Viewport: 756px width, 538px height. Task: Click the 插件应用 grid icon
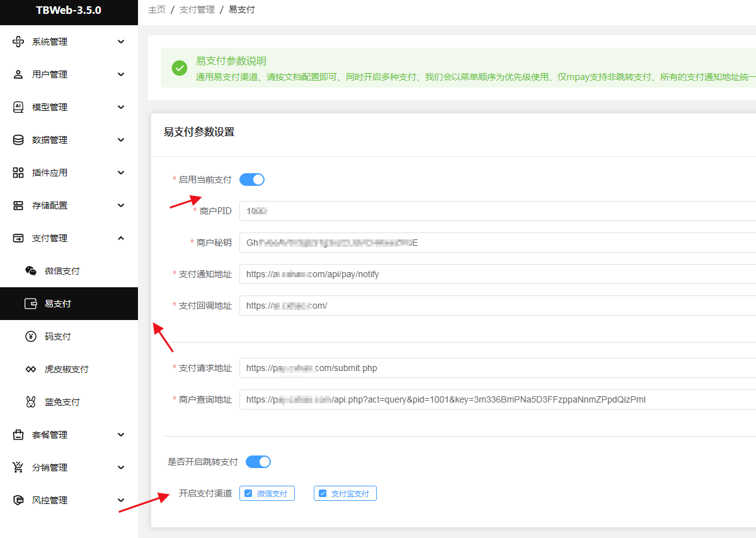click(x=18, y=173)
